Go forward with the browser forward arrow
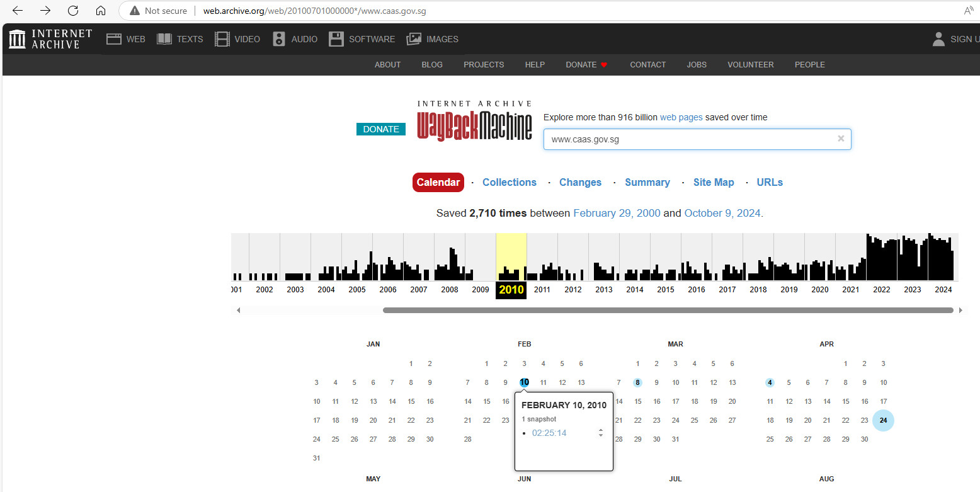The height and width of the screenshot is (492, 980). point(45,11)
